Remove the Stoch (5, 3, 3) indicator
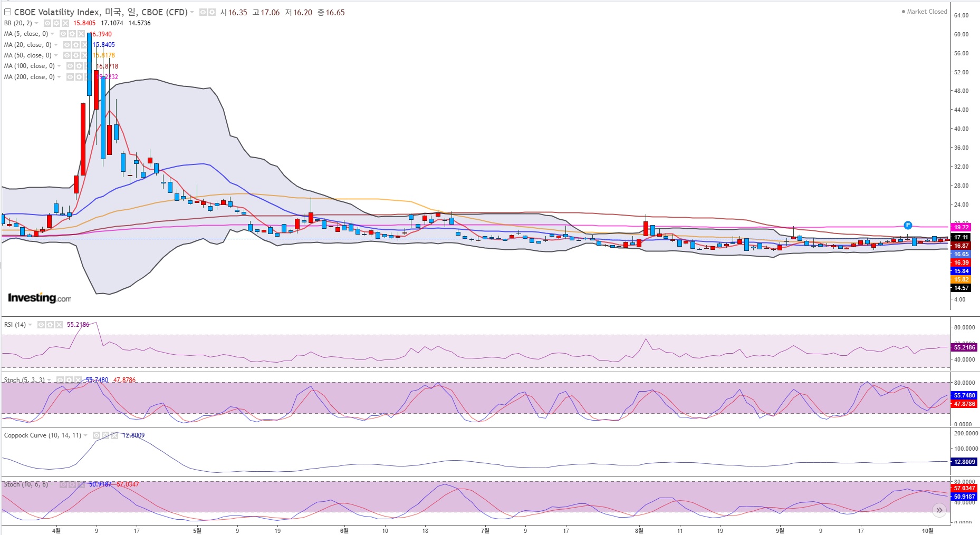This screenshot has height=535, width=980. (78, 380)
